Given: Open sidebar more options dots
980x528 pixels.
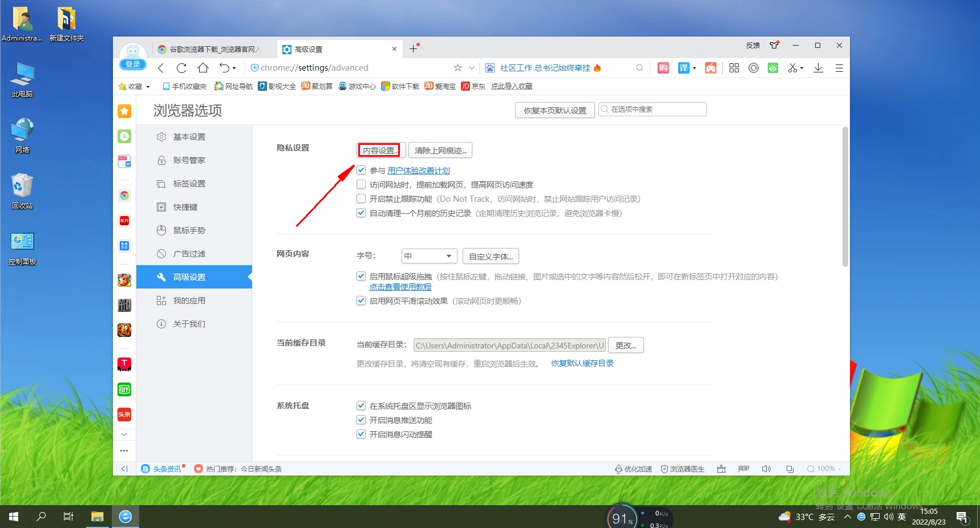Looking at the screenshot, I should point(124,450).
